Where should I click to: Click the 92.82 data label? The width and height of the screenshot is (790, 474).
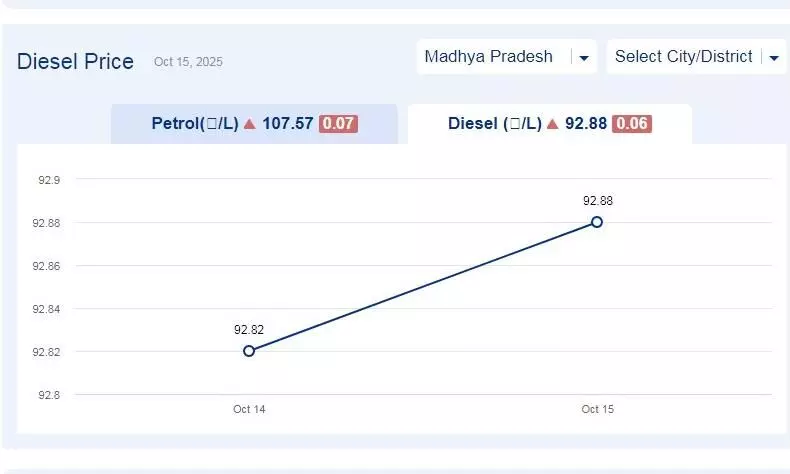click(x=249, y=329)
